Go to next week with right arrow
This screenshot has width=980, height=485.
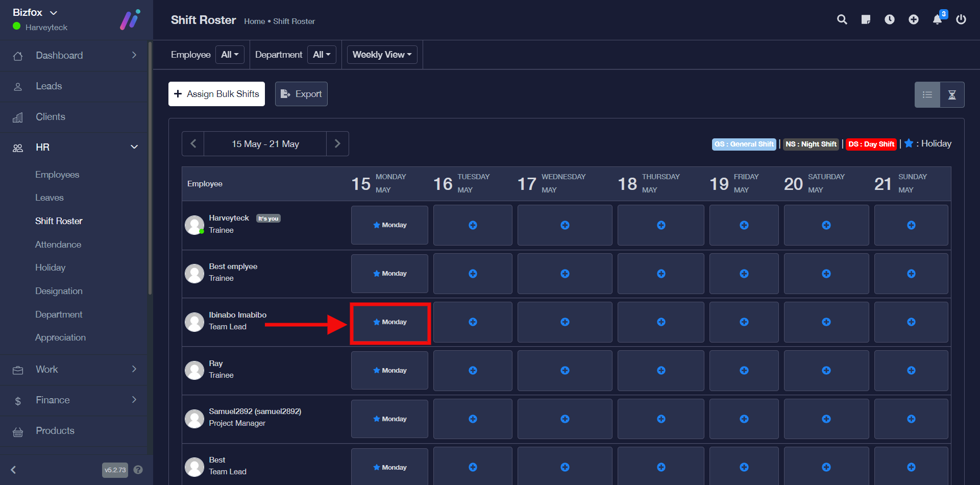coord(337,144)
